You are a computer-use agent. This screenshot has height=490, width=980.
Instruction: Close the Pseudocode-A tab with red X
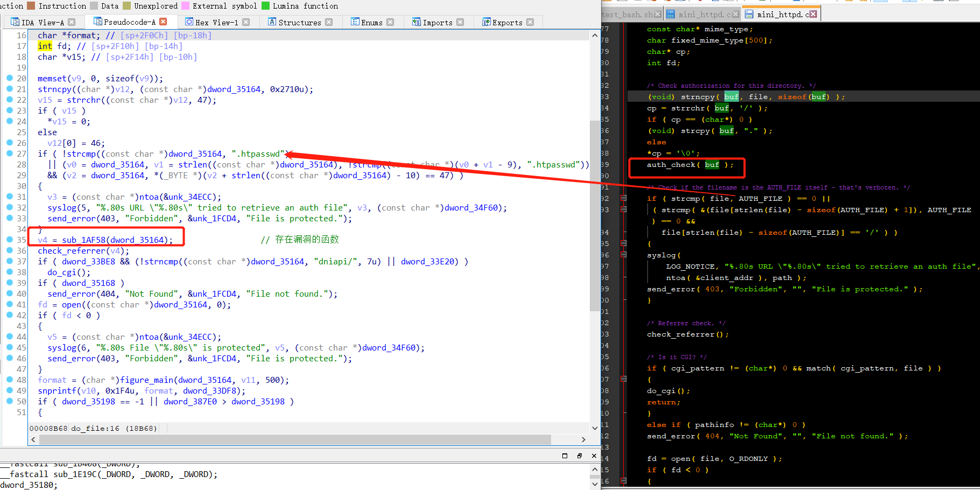point(163,22)
